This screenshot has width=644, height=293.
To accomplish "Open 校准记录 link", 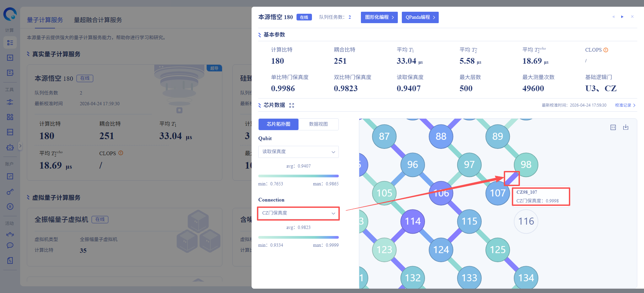I will point(625,105).
